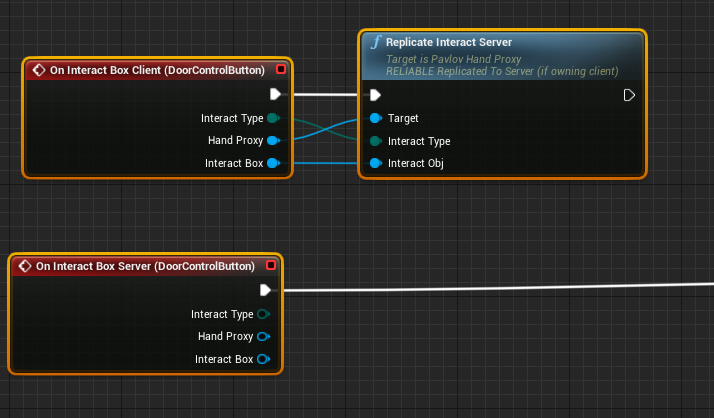Click Target input pin on Replicate Interact Server
Screen dimensions: 714x418
376,118
